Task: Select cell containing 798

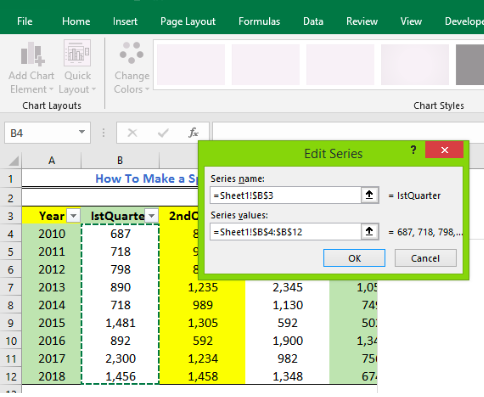Action: [120, 269]
